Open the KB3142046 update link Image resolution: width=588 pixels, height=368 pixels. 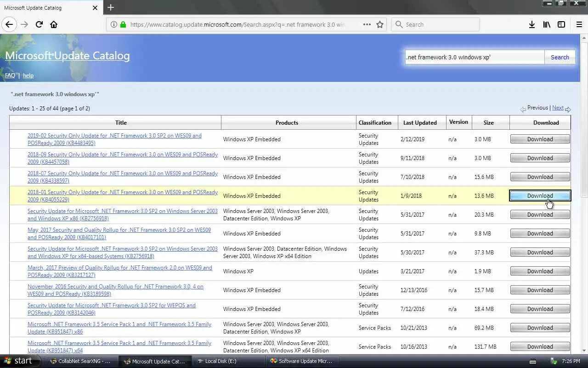coord(112,309)
